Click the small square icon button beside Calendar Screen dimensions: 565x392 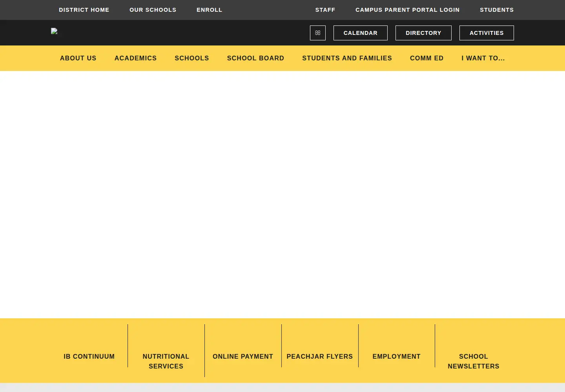(x=318, y=33)
